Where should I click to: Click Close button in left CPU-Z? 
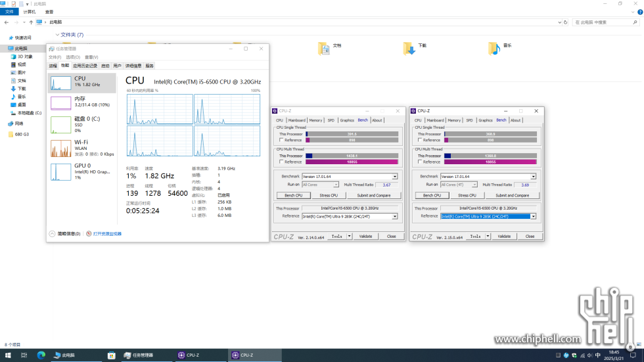click(x=392, y=237)
